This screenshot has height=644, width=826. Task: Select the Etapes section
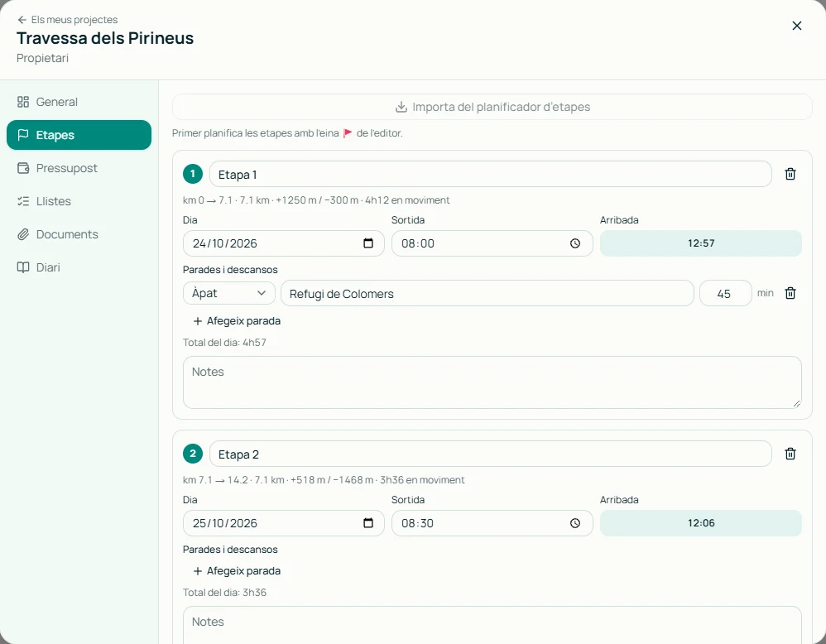coord(79,135)
